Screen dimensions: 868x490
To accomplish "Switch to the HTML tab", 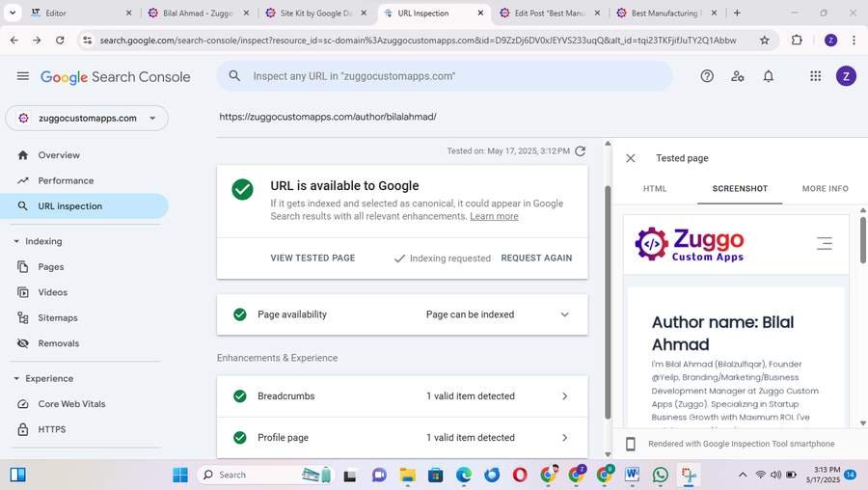I will [655, 189].
